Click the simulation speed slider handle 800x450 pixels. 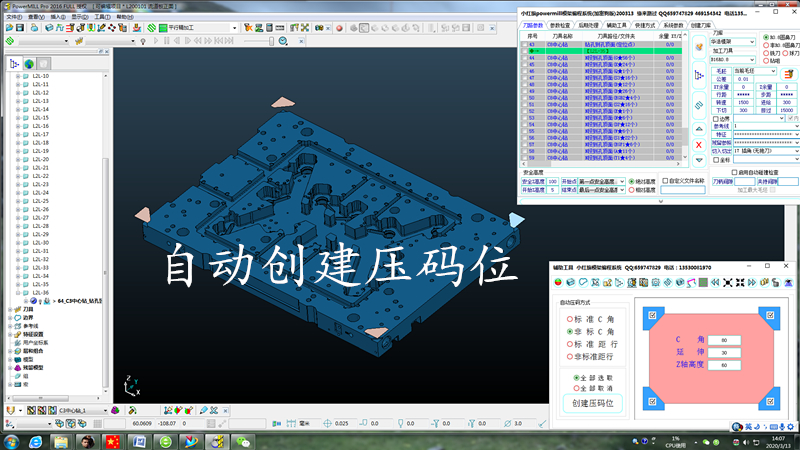point(271,41)
